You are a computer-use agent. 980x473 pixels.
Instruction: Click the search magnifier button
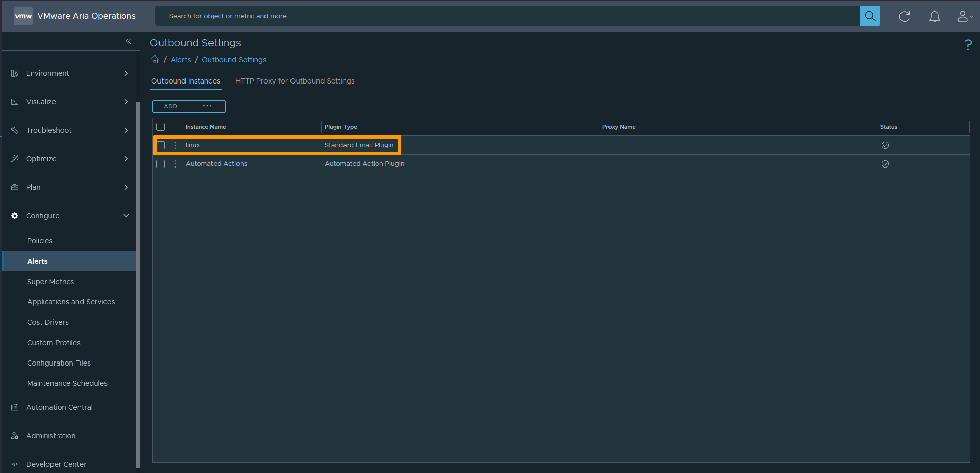point(869,16)
